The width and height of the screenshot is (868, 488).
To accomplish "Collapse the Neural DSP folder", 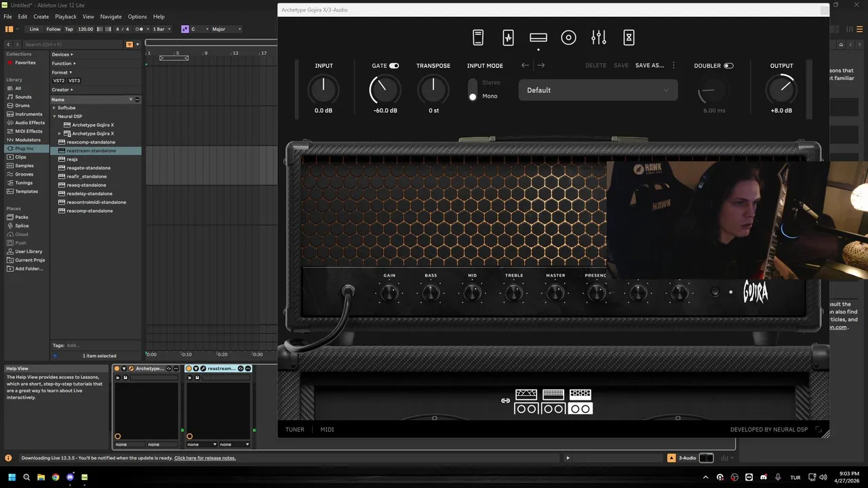I will click(54, 117).
